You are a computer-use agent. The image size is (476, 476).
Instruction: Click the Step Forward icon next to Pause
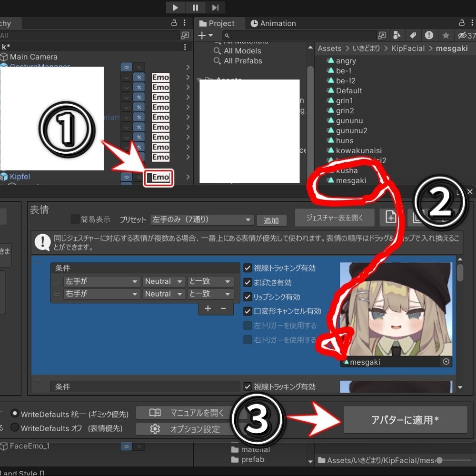click(x=215, y=8)
